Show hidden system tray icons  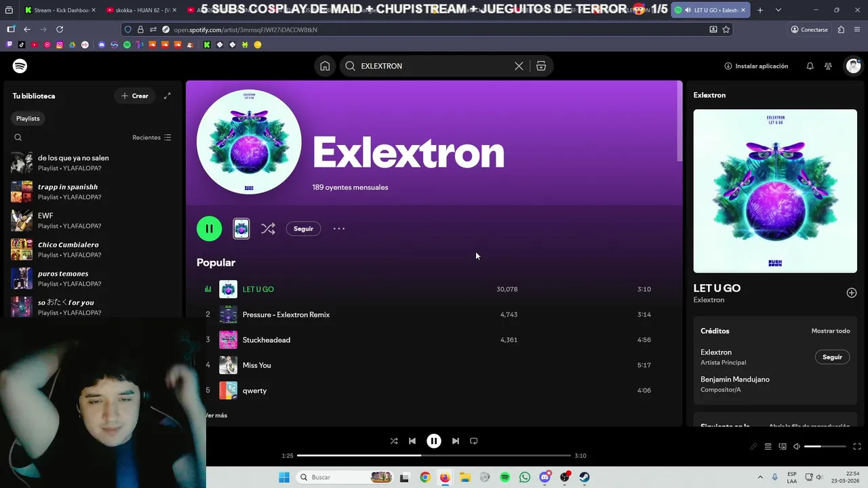coord(760,477)
